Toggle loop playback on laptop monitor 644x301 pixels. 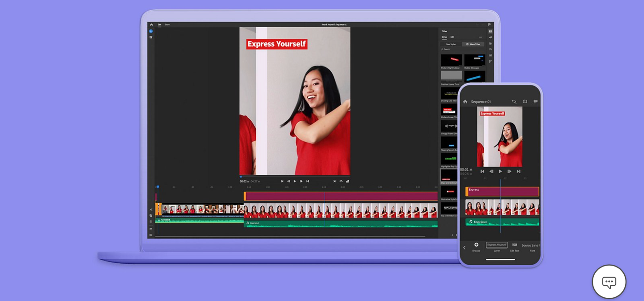tap(341, 181)
